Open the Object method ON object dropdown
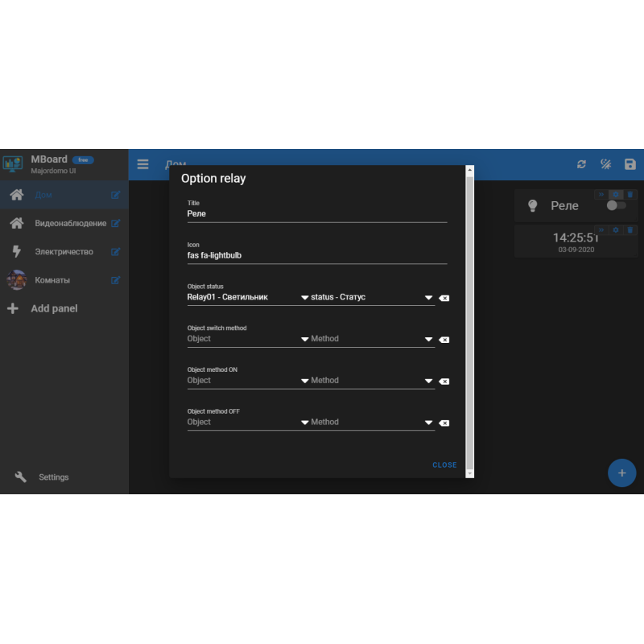644x644 pixels. pos(304,382)
